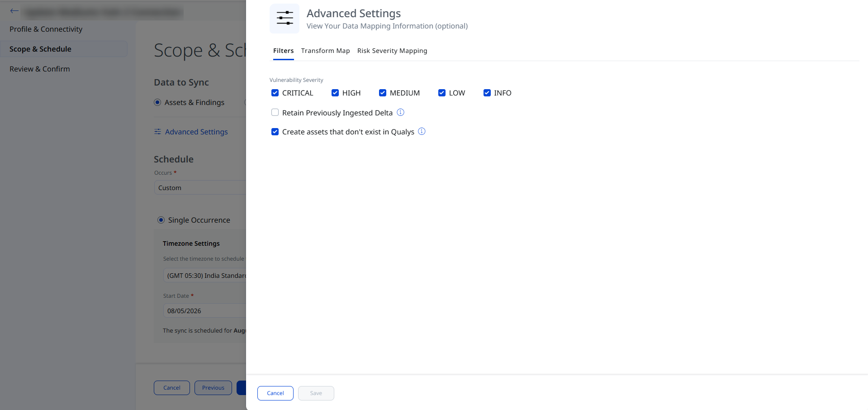Click the Timezone Settings heading

click(x=191, y=243)
